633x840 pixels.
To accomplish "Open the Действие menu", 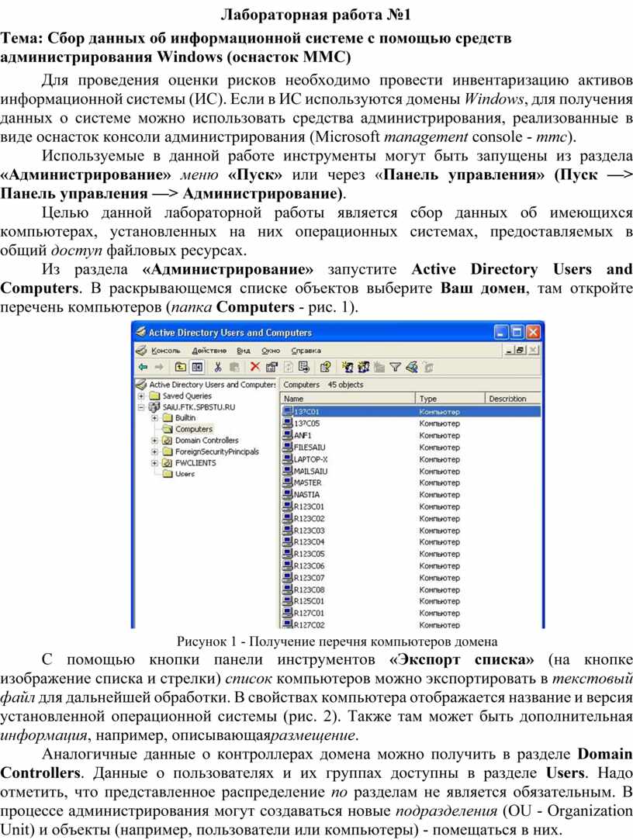I will 209,351.
